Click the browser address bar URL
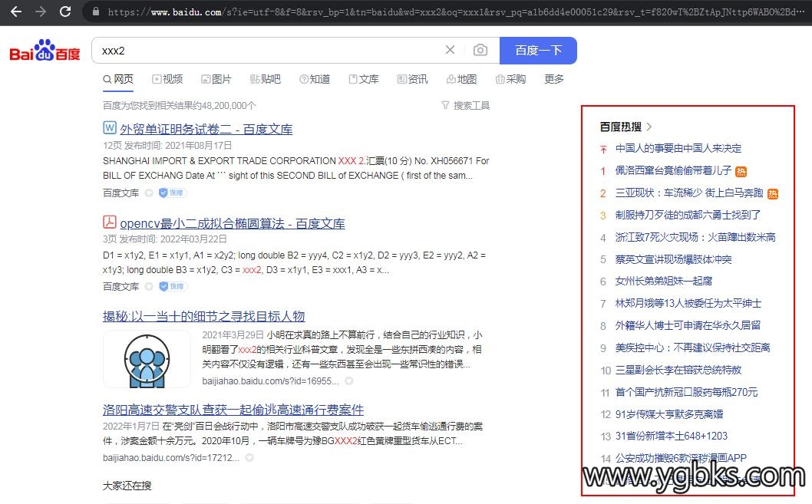The image size is (812, 504). (x=456, y=12)
